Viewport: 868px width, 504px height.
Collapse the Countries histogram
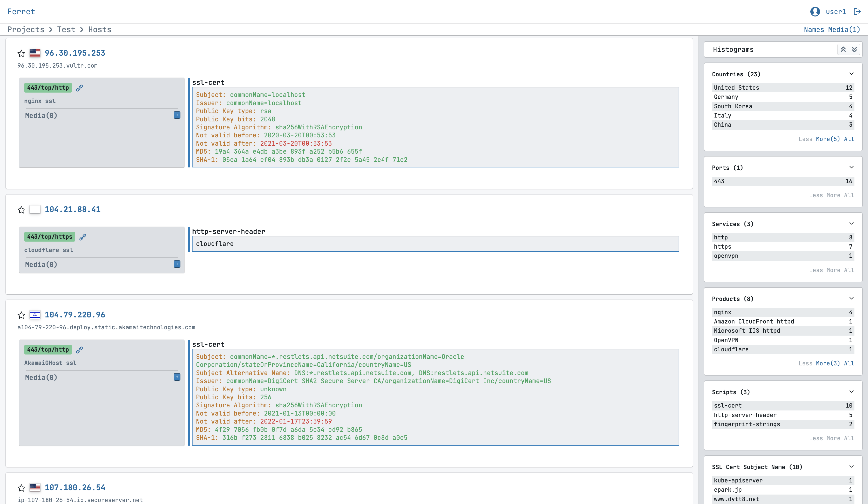point(852,74)
